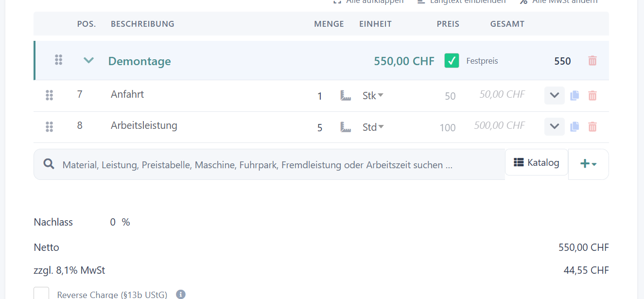Expand details of the Anfahrt row
This screenshot has height=299, width=644.
[555, 96]
